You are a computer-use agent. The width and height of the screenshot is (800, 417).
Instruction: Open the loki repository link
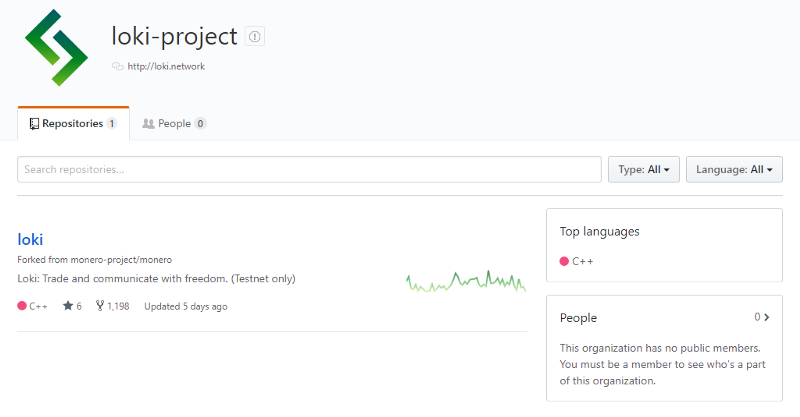pos(30,239)
